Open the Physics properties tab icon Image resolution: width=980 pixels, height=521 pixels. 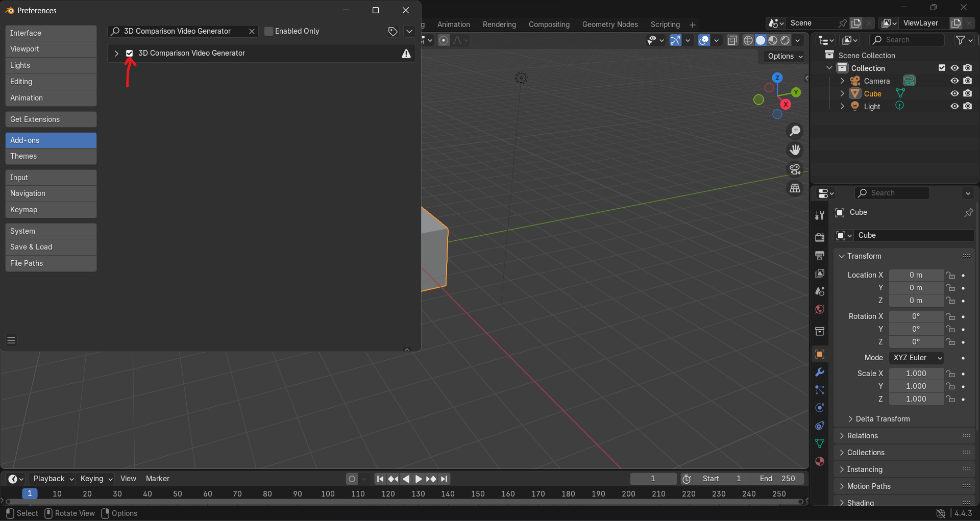coord(820,408)
